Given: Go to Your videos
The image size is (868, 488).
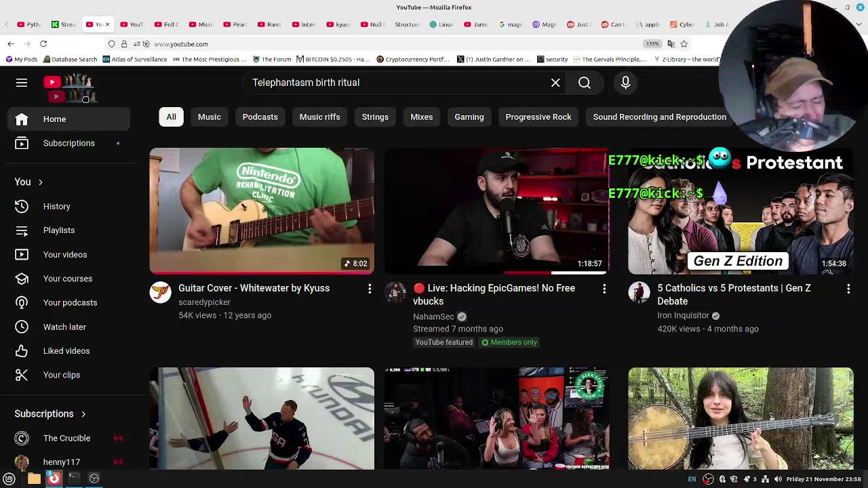Looking at the screenshot, I should [68, 255].
